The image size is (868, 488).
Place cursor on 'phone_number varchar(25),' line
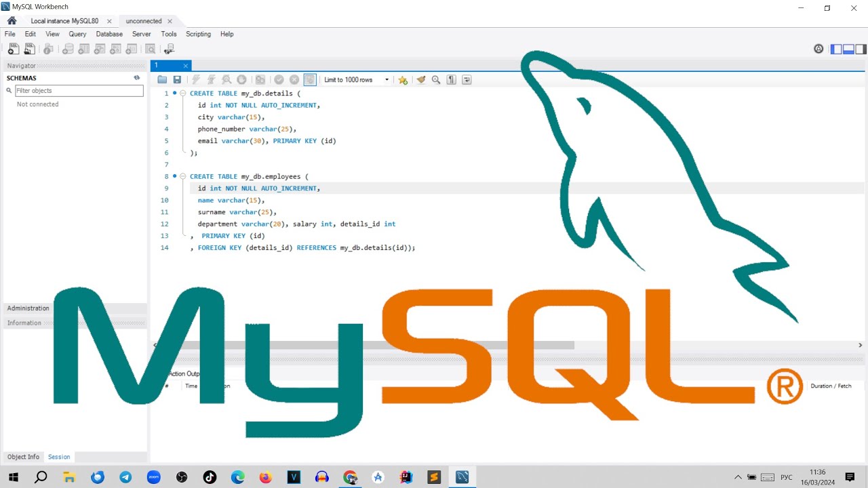[247, 129]
